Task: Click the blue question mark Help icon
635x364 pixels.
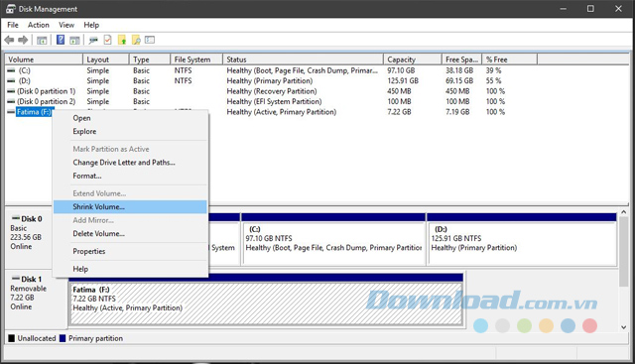Action: pyautogui.click(x=61, y=40)
